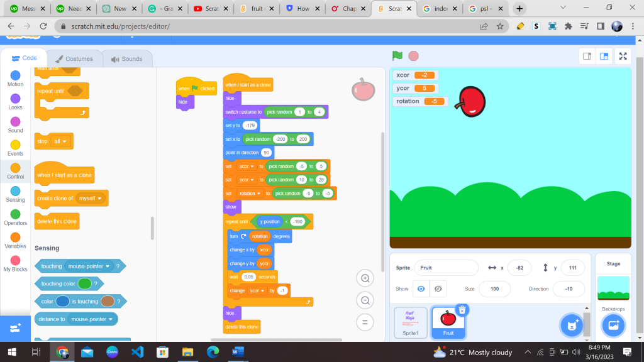Enter fullscreen stage mode
Viewport: 644px width, 362px height.
(623, 55)
